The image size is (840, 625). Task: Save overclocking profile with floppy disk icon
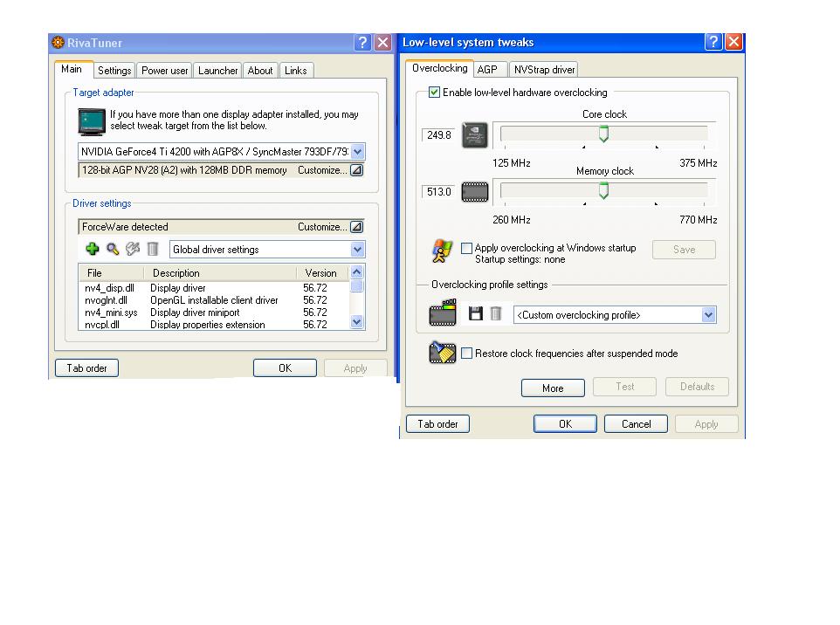coord(476,314)
